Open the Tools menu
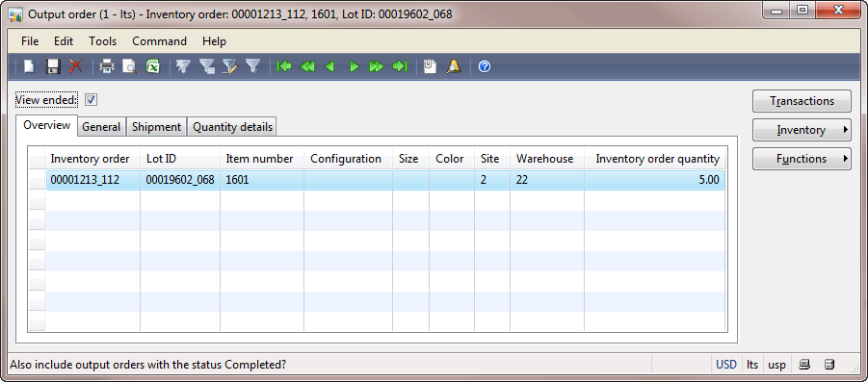The width and height of the screenshot is (868, 382). pyautogui.click(x=103, y=41)
